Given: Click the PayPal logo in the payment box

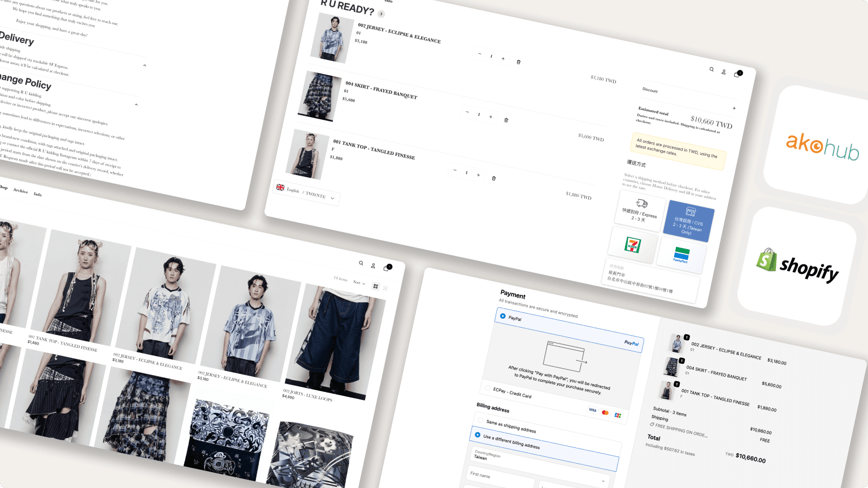Looking at the screenshot, I should tap(631, 343).
